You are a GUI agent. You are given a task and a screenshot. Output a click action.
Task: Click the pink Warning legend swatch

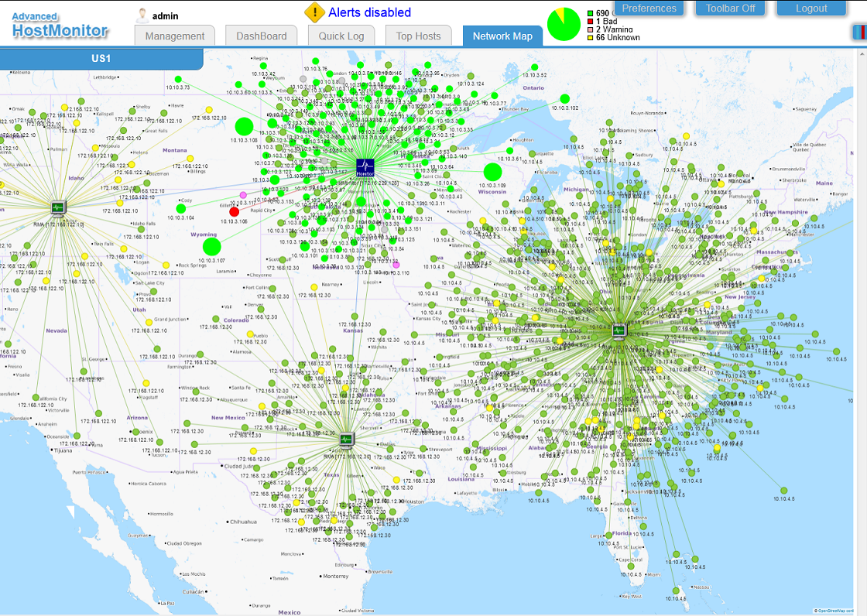[591, 29]
